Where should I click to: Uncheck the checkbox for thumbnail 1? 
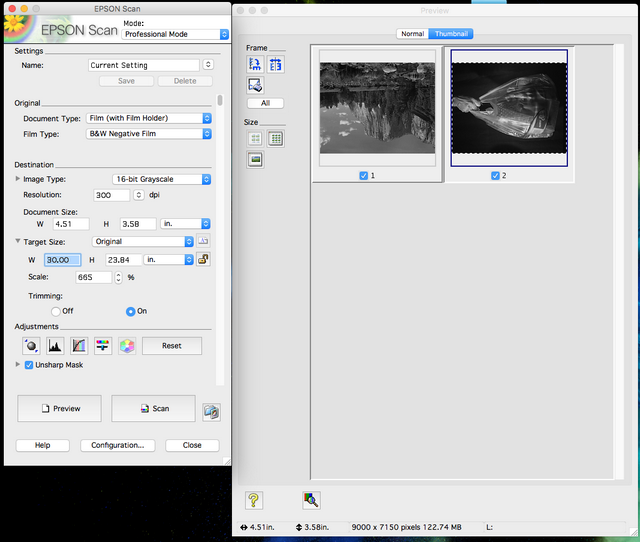(x=363, y=175)
